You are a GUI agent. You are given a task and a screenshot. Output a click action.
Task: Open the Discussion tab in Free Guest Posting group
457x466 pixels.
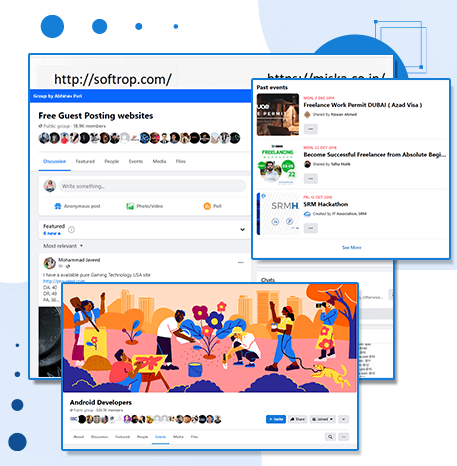pyautogui.click(x=54, y=161)
